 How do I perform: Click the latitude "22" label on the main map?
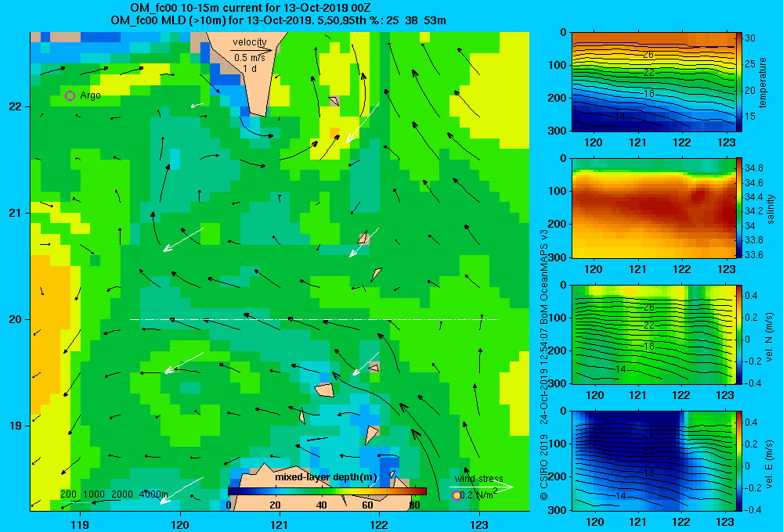pyautogui.click(x=15, y=107)
